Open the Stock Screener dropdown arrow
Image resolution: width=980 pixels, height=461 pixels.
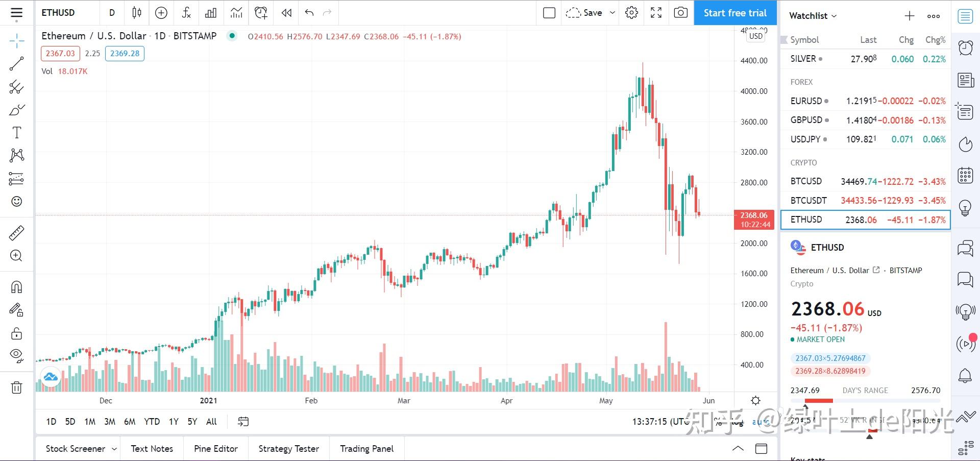pyautogui.click(x=114, y=449)
